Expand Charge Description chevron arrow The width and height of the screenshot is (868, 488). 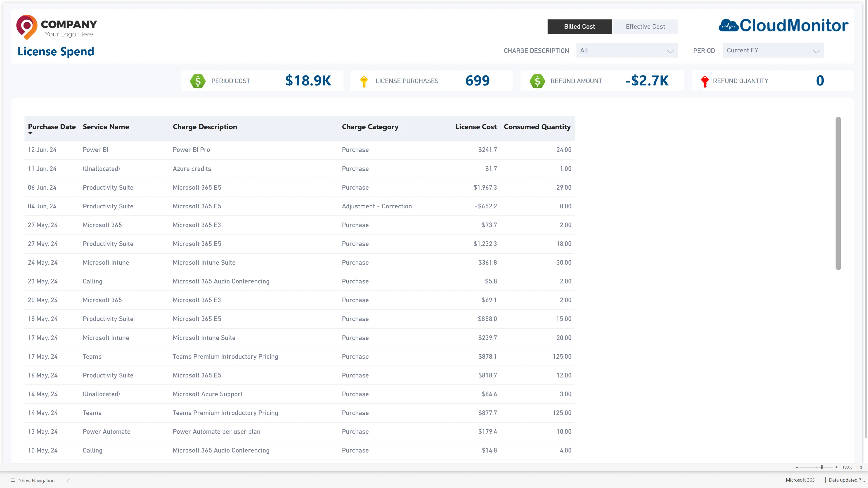point(670,51)
